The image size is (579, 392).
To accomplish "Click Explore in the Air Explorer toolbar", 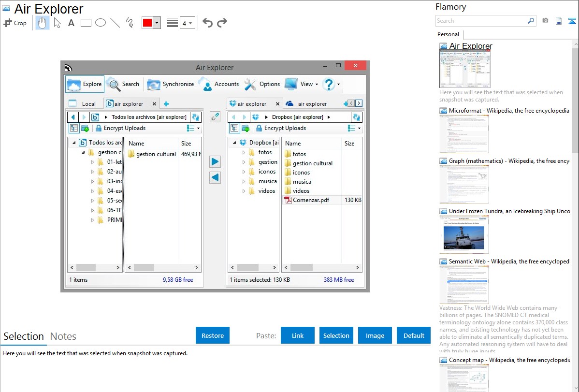I will pyautogui.click(x=85, y=84).
